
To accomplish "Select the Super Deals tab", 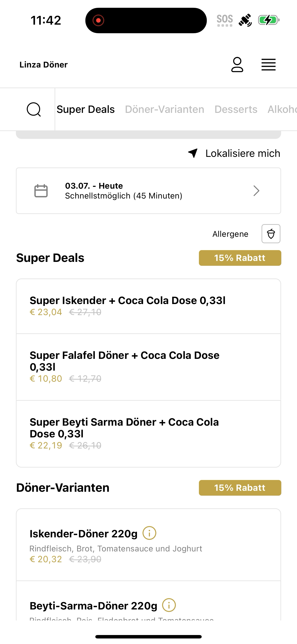I will click(85, 109).
